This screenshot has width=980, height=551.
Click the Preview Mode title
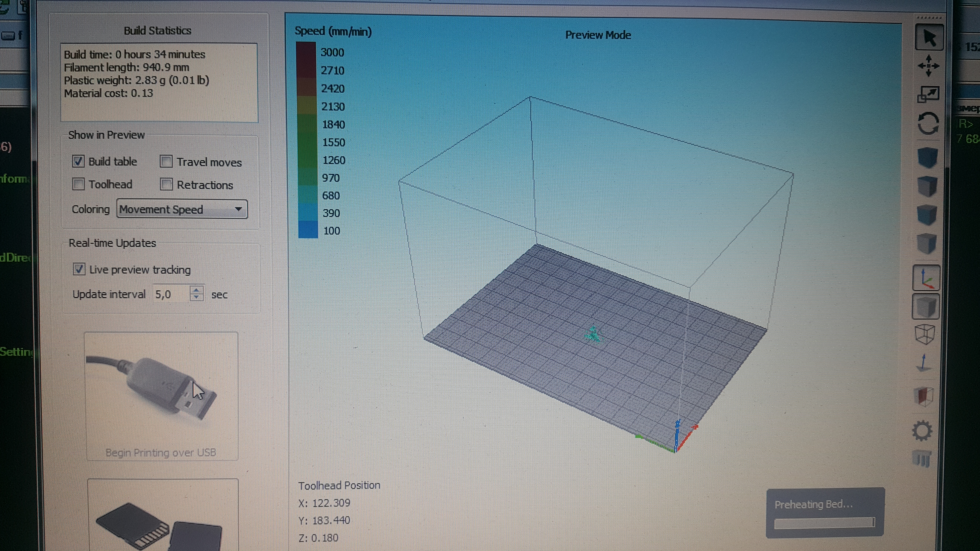pos(598,35)
